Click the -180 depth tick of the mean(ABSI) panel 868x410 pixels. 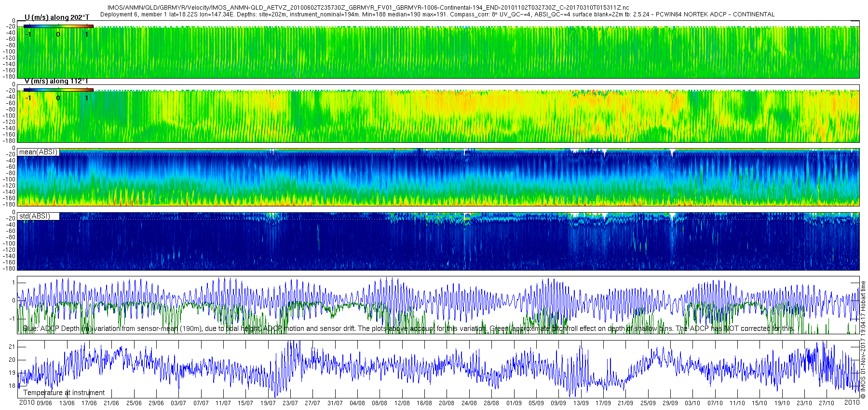coord(9,205)
